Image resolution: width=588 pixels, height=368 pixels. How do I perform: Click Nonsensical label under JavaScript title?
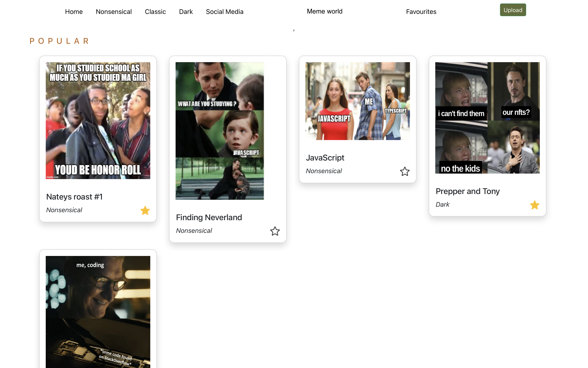324,171
